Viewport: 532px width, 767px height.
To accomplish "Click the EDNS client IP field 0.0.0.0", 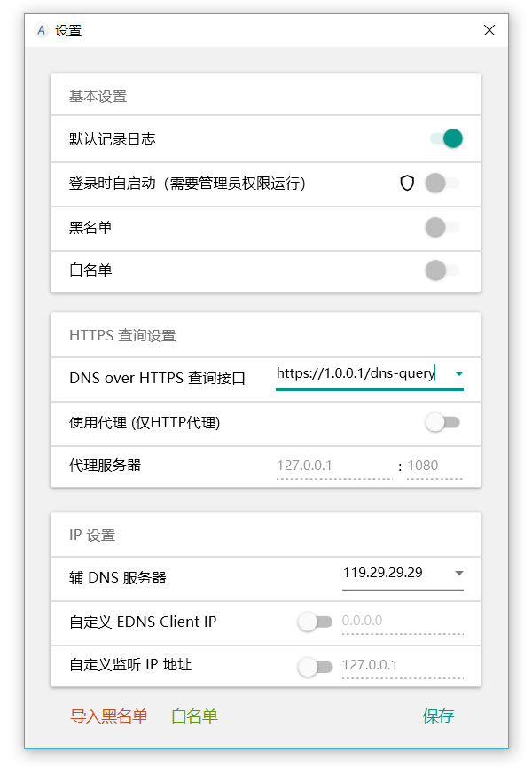I will 403,622.
